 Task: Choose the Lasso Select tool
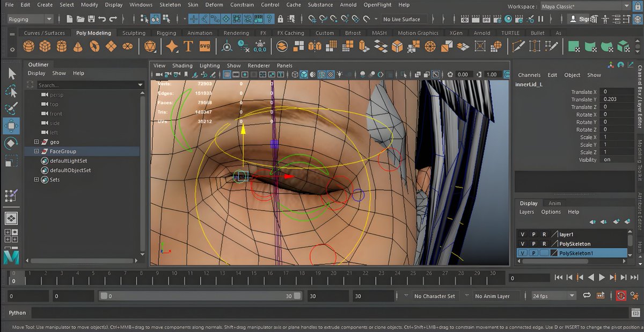pyautogui.click(x=11, y=91)
